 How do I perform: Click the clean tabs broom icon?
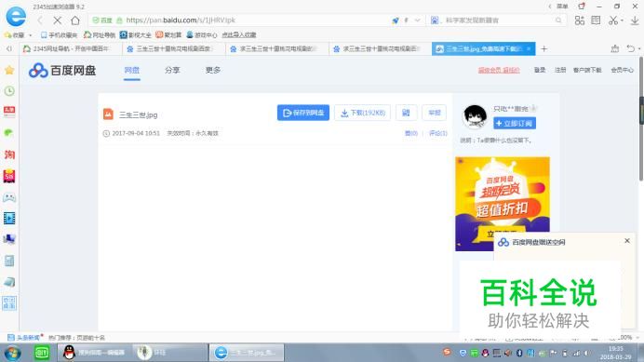[x=615, y=49]
